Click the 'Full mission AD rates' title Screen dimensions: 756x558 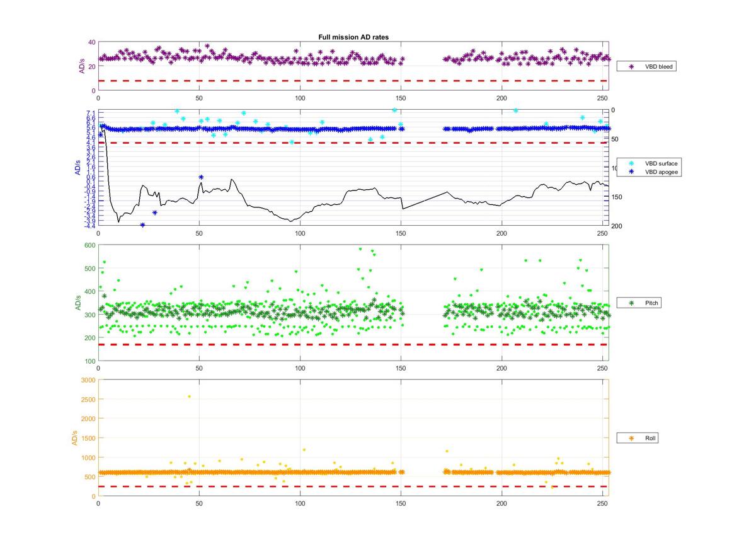tap(353, 37)
